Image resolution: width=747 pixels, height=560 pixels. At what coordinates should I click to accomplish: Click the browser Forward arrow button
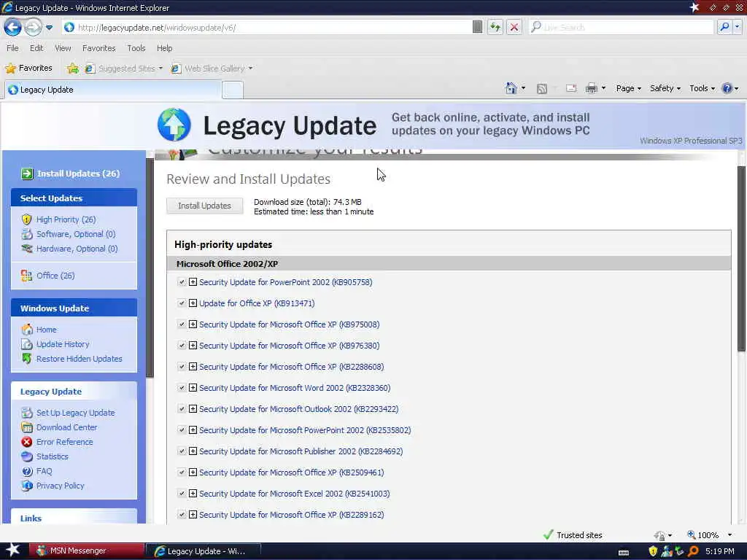33,27
